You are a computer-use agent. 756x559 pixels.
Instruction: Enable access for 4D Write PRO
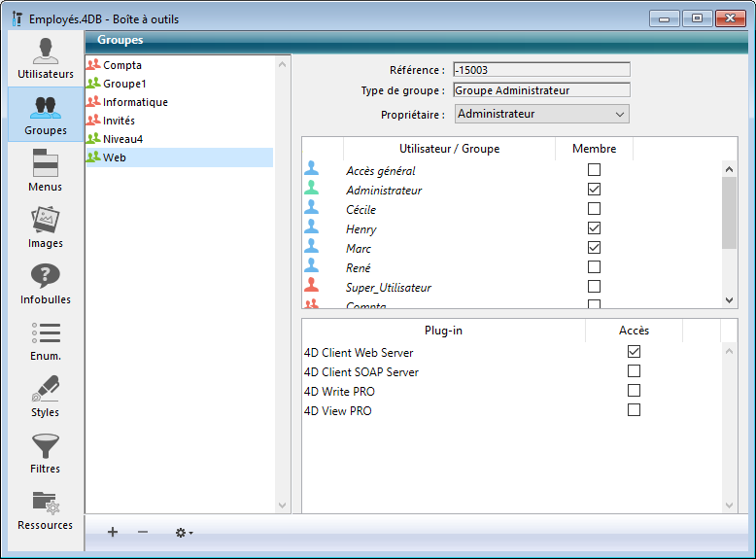[x=634, y=391]
